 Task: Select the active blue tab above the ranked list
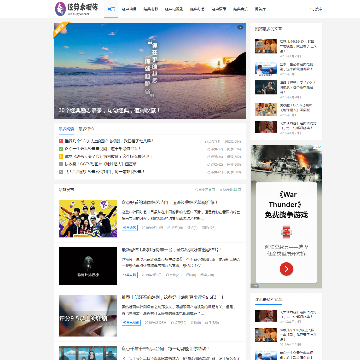pyautogui.click(x=66, y=129)
